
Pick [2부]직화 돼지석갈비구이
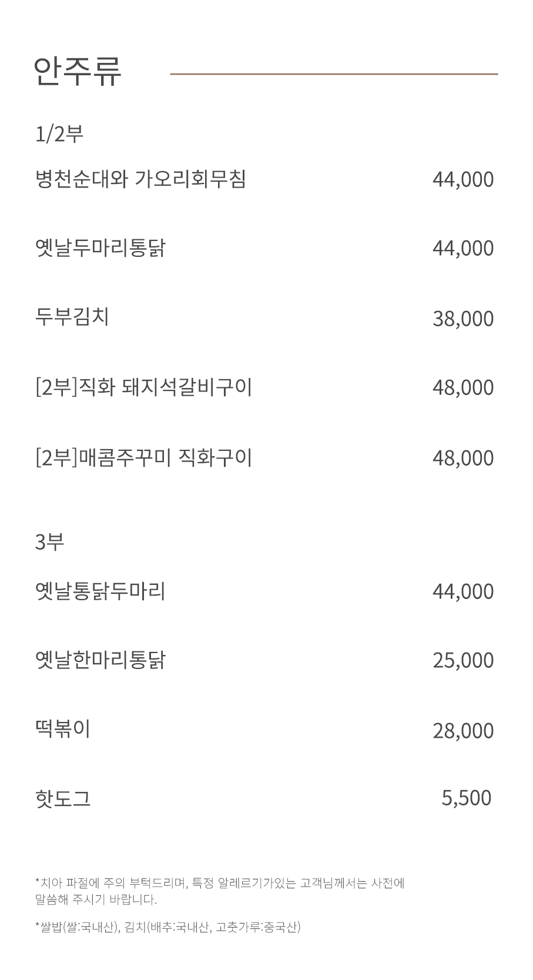tap(143, 387)
